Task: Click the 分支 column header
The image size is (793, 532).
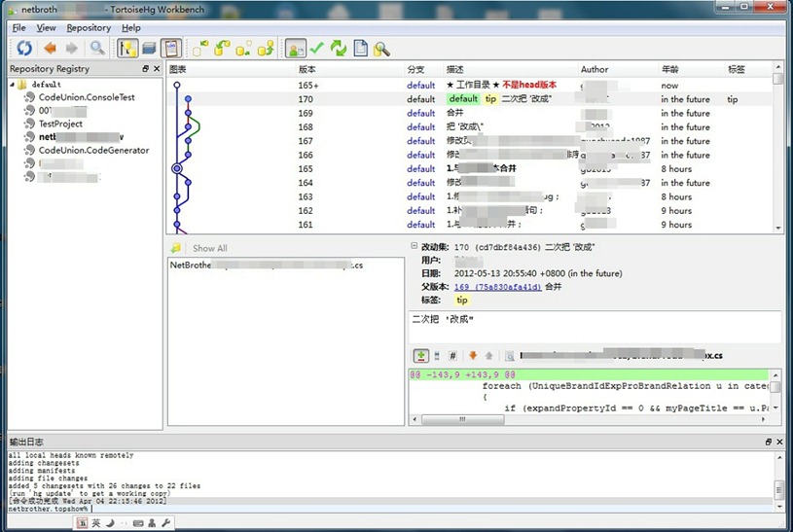Action: 424,69
